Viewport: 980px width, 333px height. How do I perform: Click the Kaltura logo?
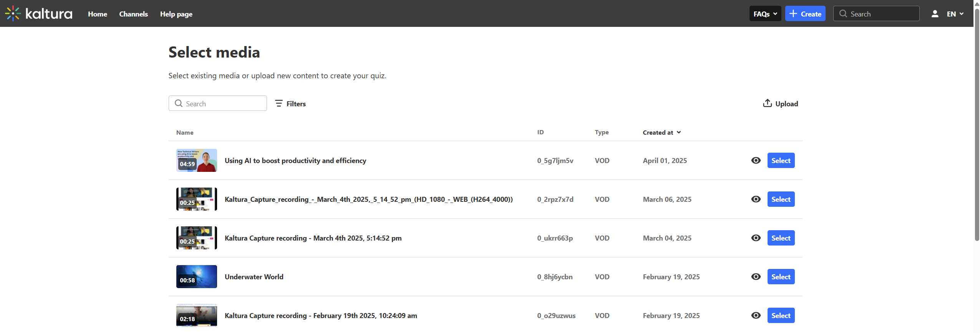[38, 14]
